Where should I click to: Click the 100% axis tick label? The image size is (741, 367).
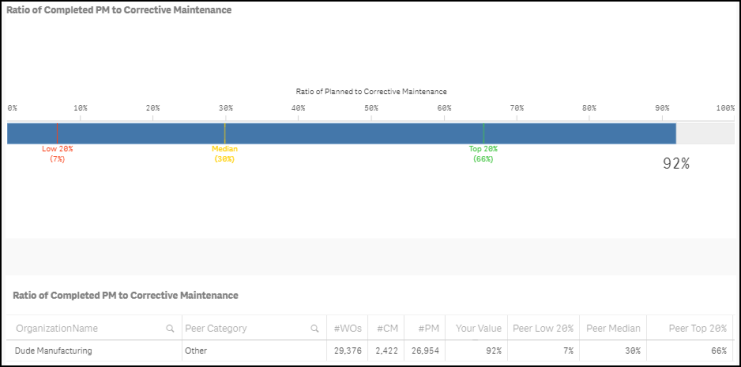click(725, 108)
